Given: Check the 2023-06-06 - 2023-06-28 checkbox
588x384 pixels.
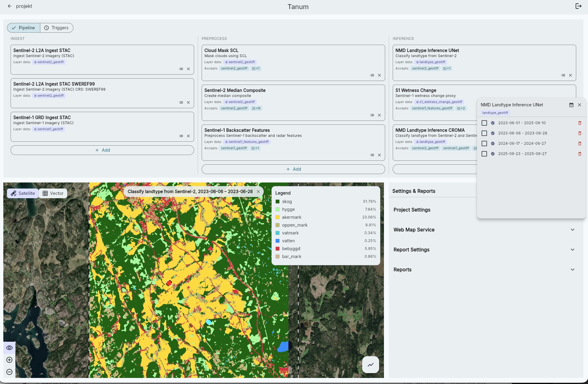Looking at the screenshot, I should tap(484, 133).
